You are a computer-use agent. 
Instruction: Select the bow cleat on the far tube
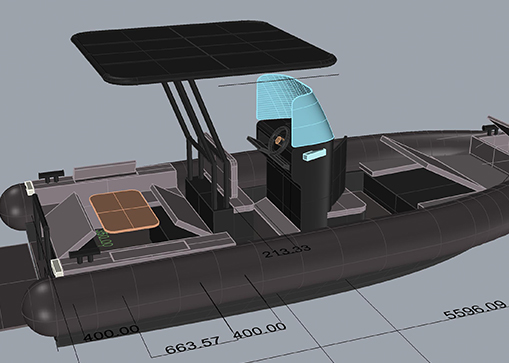[x=488, y=130]
